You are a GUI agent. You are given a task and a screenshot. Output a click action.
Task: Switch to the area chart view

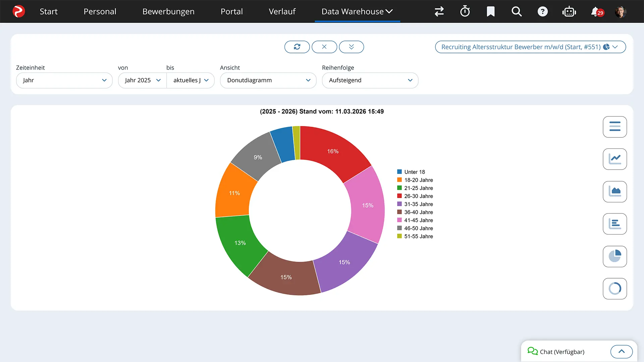point(615,191)
